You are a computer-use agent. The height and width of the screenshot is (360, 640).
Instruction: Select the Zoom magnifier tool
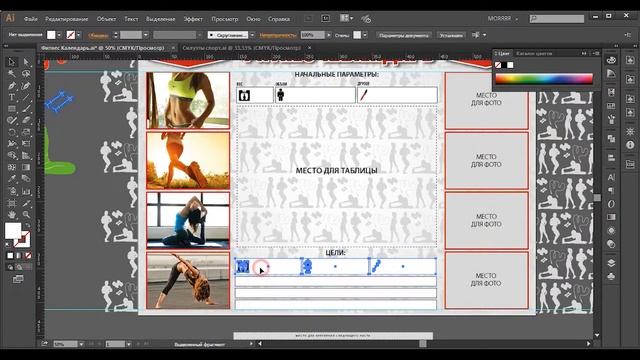click(26, 214)
